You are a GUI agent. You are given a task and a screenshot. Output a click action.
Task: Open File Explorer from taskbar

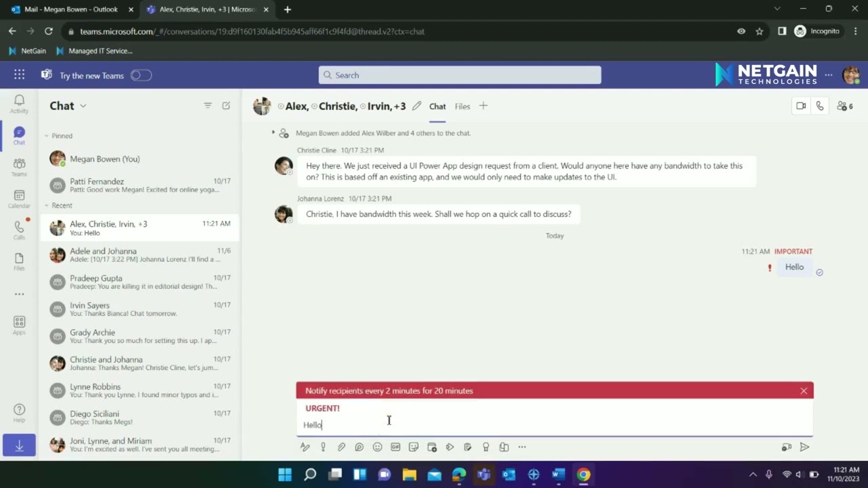409,474
